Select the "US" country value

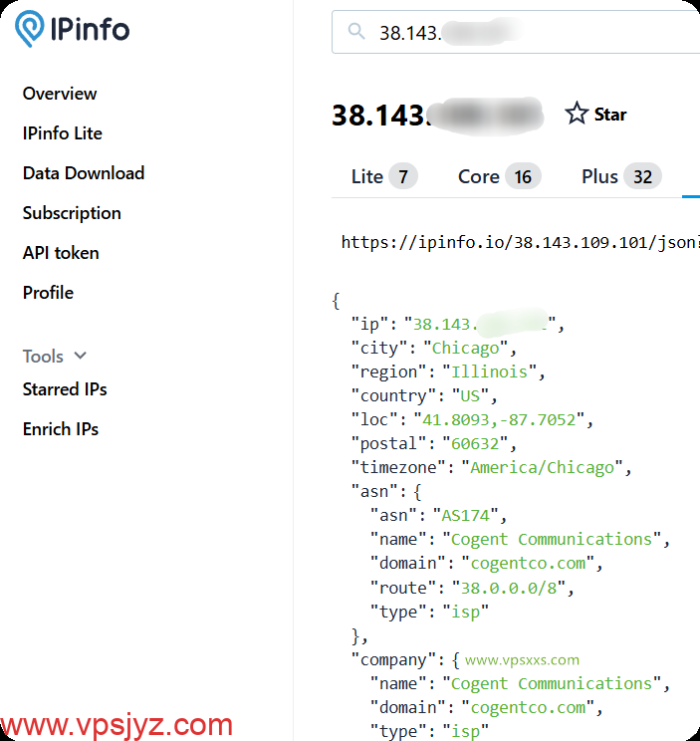pyautogui.click(x=470, y=395)
